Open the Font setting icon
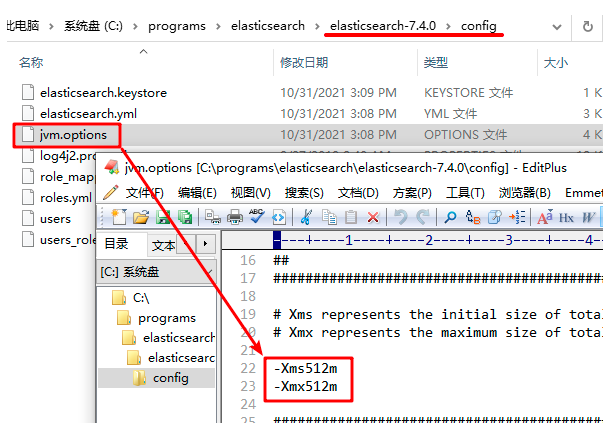Image resolution: width=603 pixels, height=423 pixels. point(545,218)
